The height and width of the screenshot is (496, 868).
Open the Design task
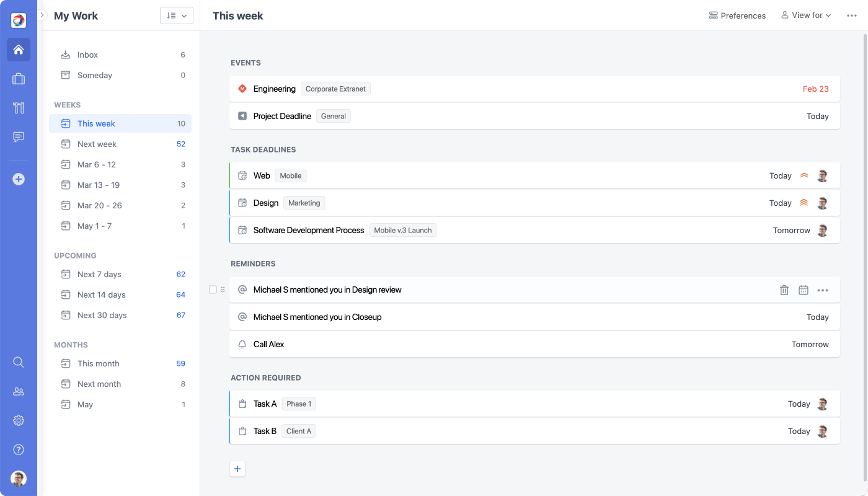coord(534,203)
